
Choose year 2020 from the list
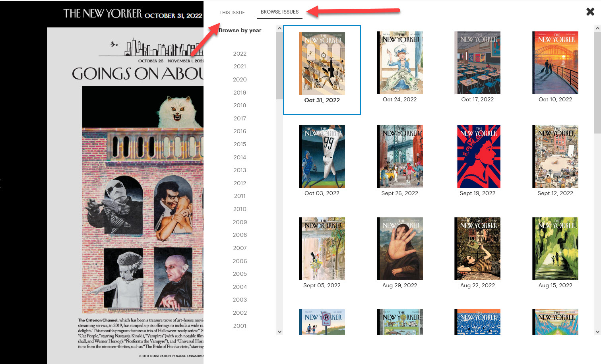240,79
